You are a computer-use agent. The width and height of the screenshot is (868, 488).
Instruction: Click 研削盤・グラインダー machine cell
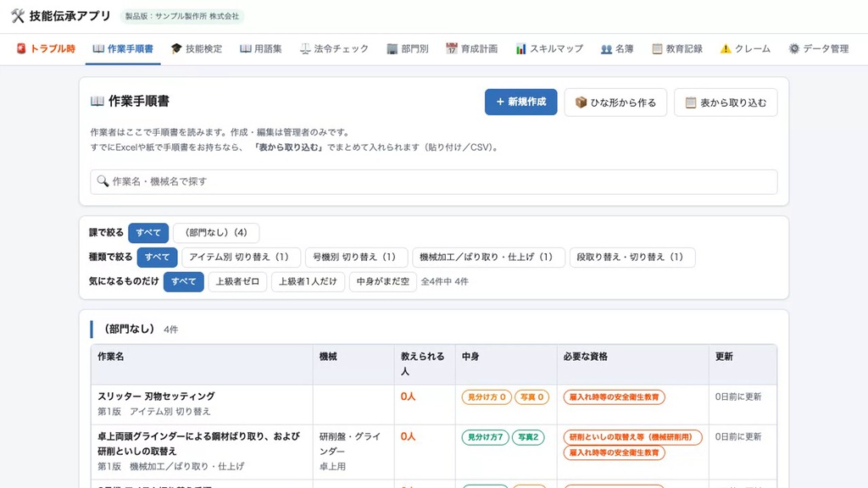(353, 452)
